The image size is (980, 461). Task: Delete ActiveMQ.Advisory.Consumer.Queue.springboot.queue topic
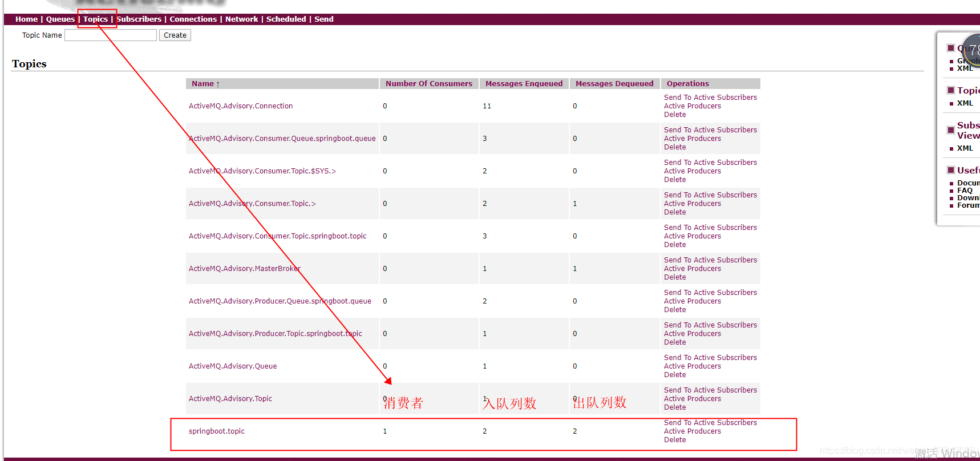(x=675, y=147)
